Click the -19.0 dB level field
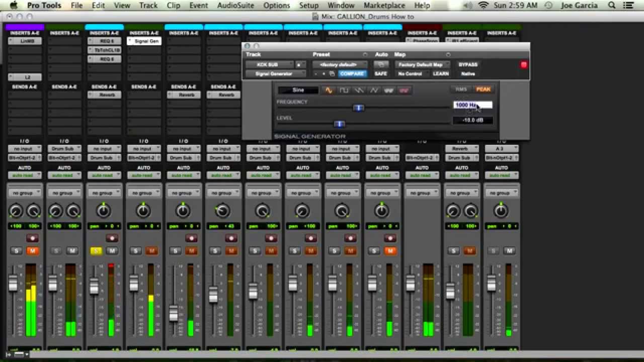The width and height of the screenshot is (644, 362). coord(472,121)
